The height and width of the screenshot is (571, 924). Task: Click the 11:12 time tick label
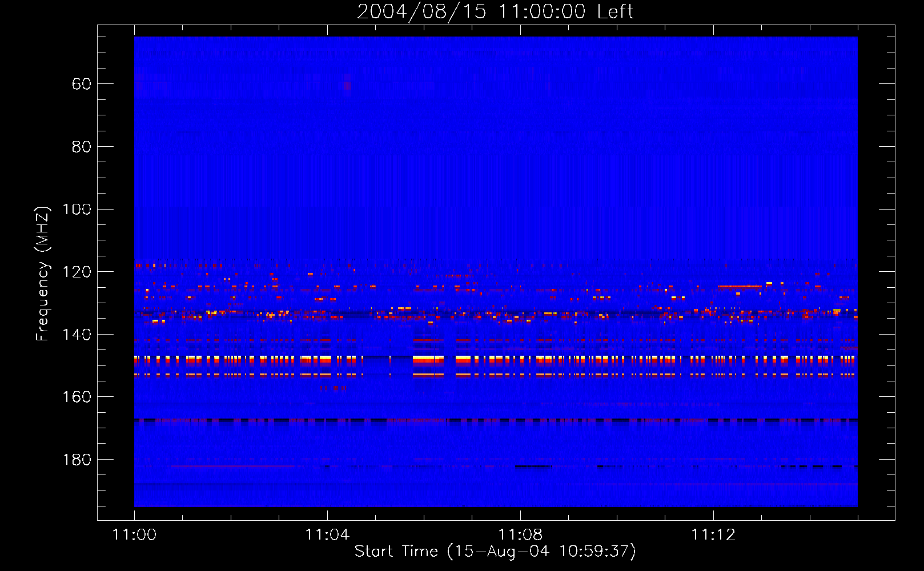point(713,534)
